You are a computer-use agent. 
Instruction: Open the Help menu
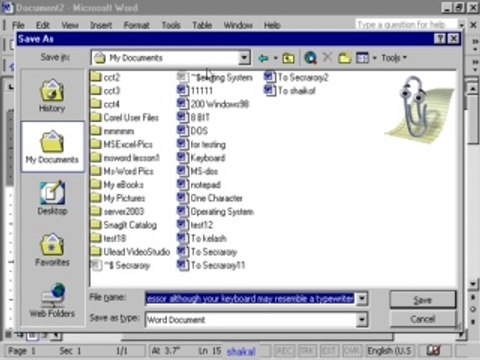pyautogui.click(x=272, y=25)
